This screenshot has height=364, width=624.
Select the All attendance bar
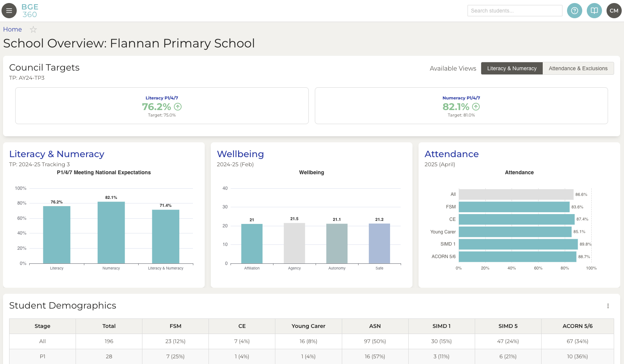(x=516, y=194)
